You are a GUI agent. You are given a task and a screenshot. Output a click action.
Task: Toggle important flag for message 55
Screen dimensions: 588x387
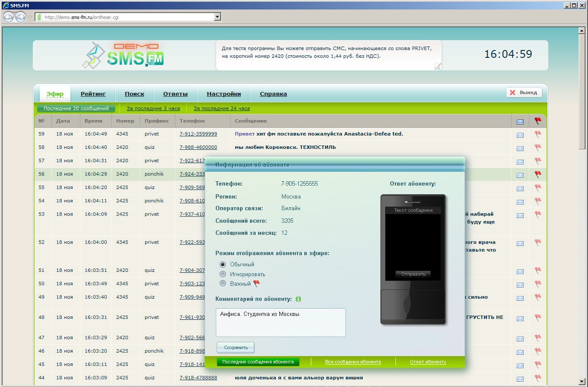pyautogui.click(x=538, y=188)
